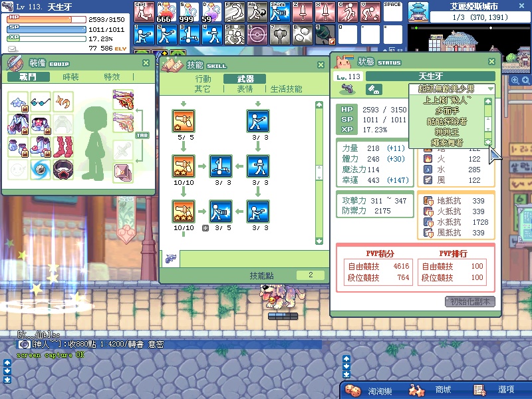Click the blue potion hotkey showing 999
Image resolution: width=532 pixels, height=399 pixels.
pyautogui.click(x=189, y=12)
